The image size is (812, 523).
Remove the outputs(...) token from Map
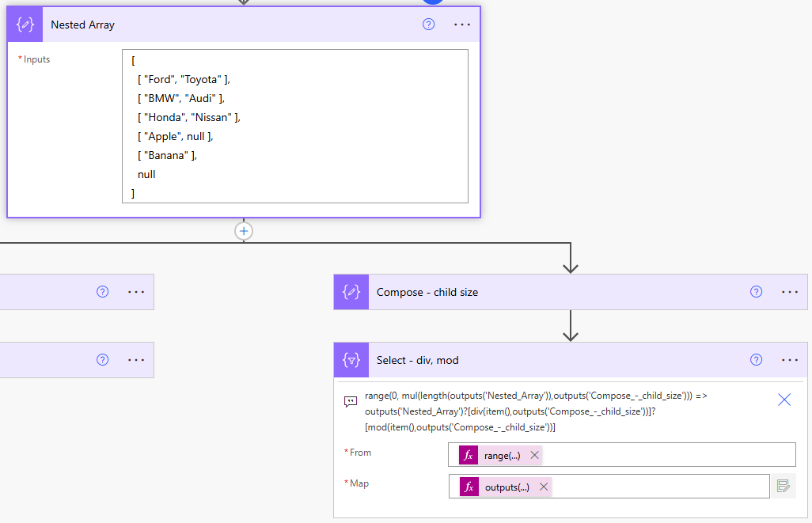point(544,487)
